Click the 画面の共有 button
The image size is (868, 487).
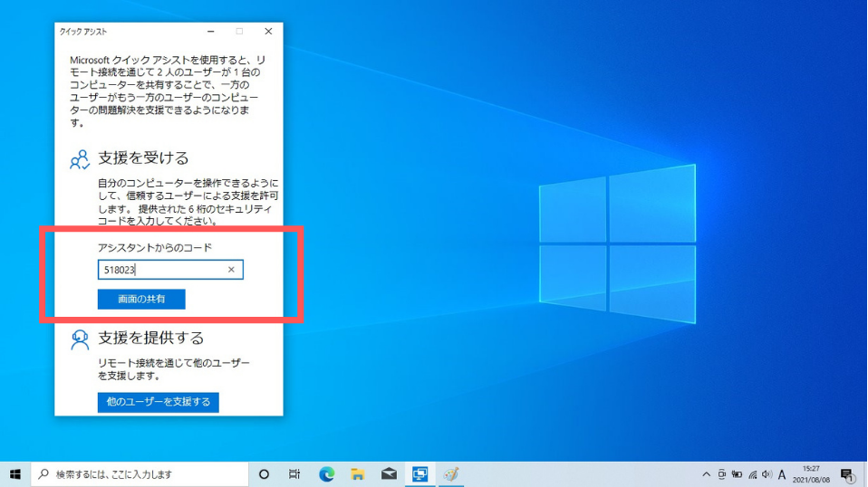pos(141,299)
